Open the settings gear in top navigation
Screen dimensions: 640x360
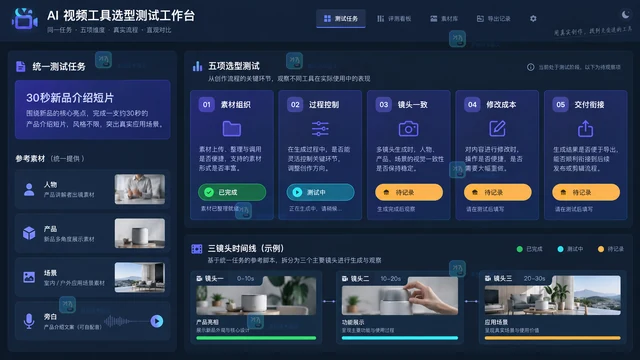pos(533,18)
